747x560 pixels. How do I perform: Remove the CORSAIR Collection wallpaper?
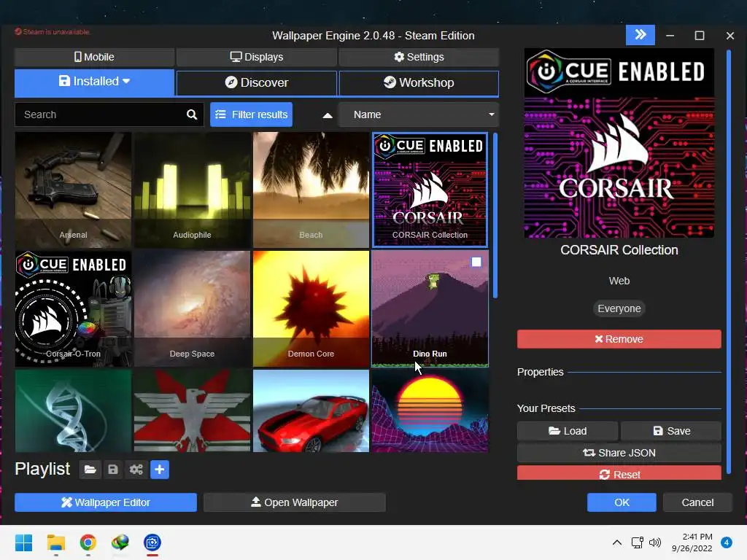(x=619, y=339)
